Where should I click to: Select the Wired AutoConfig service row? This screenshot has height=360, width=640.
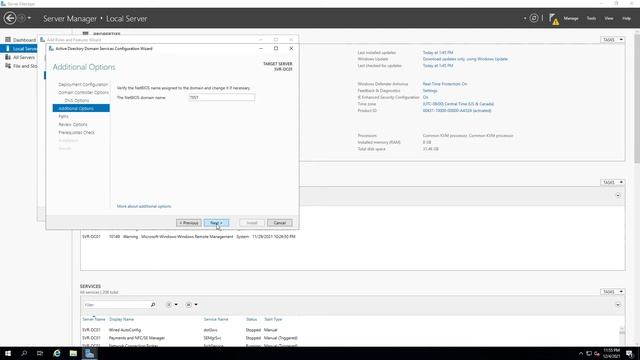click(351, 330)
